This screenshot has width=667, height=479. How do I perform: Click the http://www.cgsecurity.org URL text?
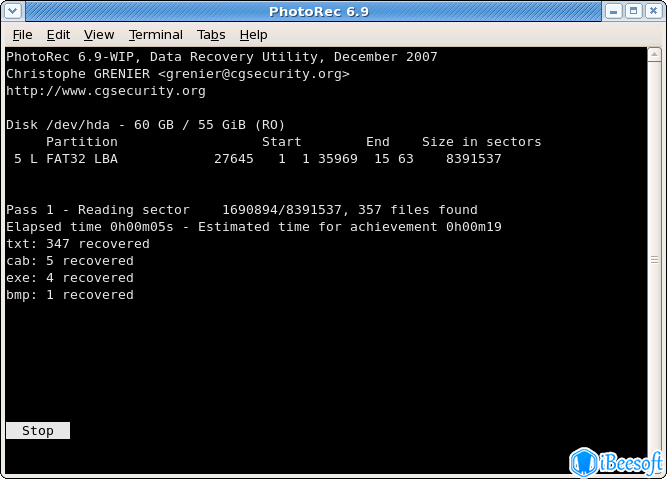point(106,91)
